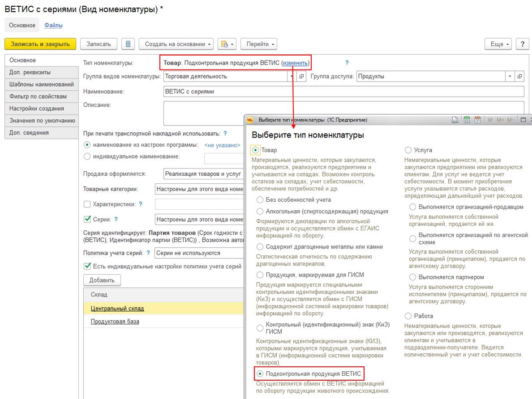Choose Алкогольная (спиртосодержащая) продукция option

click(260, 212)
